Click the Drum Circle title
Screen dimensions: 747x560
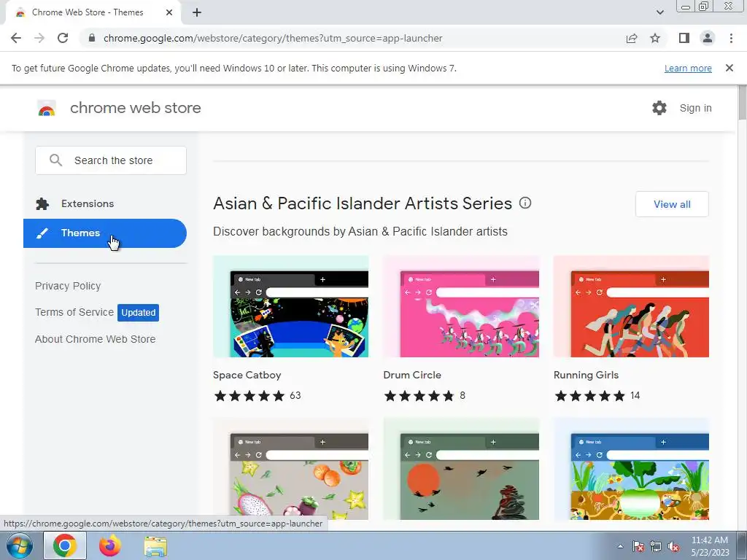point(412,375)
